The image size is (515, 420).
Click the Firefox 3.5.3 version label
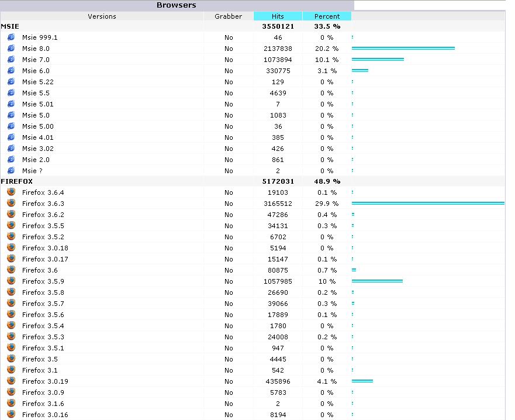click(43, 337)
